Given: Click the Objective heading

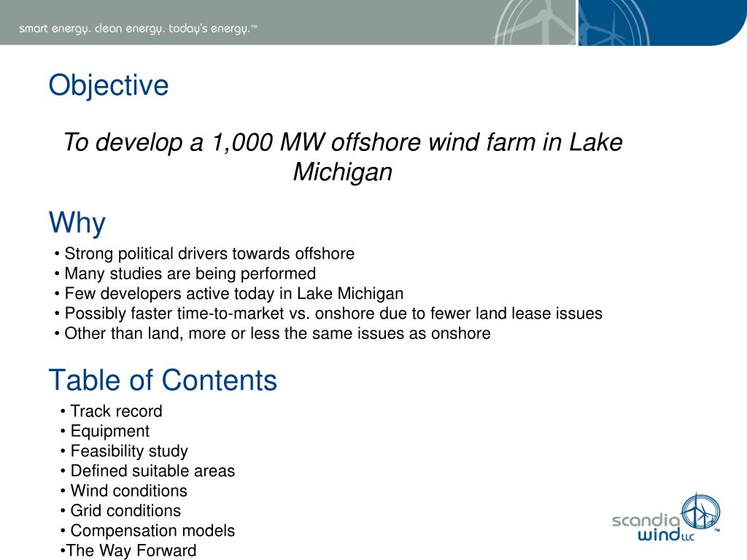Looking at the screenshot, I should click(107, 85).
